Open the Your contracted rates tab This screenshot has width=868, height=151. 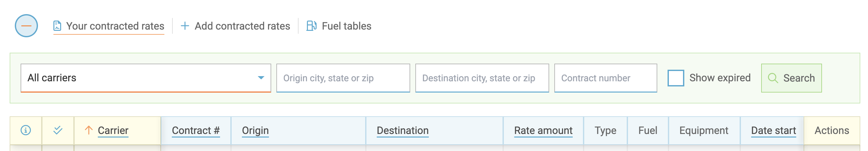(115, 26)
